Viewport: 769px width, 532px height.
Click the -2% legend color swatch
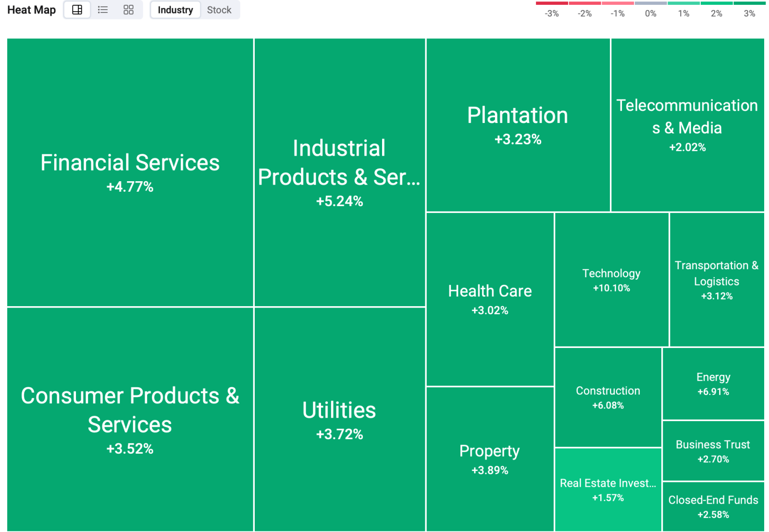point(585,3)
